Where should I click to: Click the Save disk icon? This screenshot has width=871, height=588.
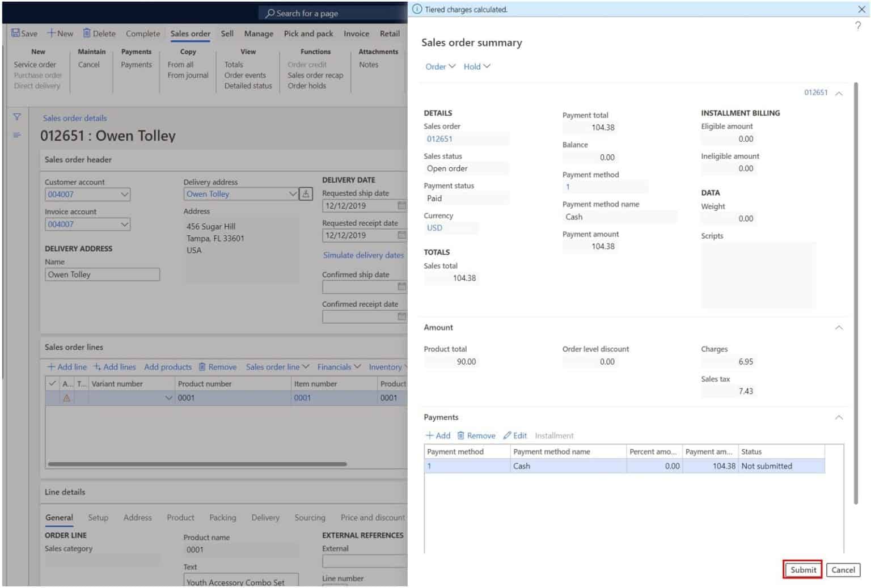[15, 33]
